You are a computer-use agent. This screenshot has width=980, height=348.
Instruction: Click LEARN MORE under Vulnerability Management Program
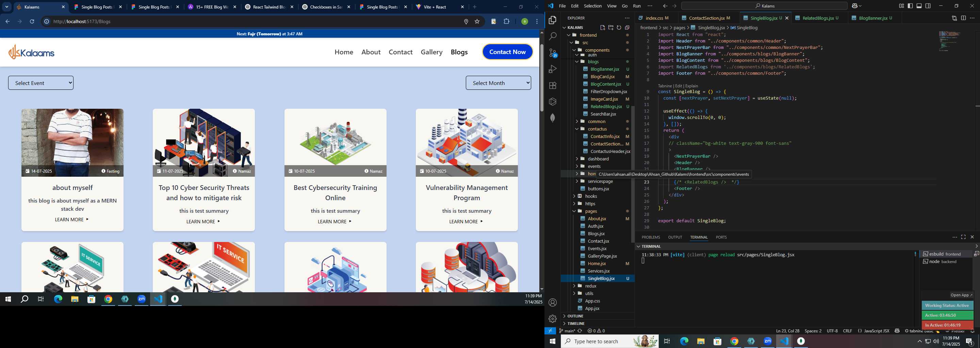[x=466, y=222]
